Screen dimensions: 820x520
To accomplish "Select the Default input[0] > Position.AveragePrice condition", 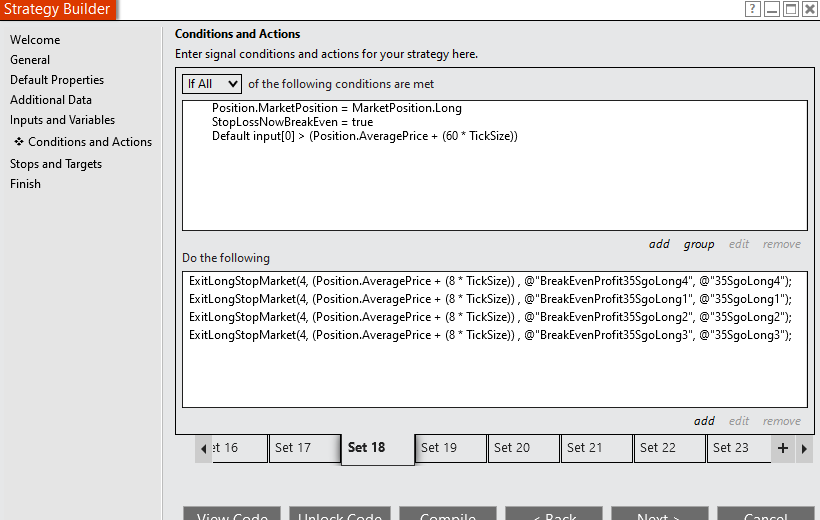I will coord(365,136).
